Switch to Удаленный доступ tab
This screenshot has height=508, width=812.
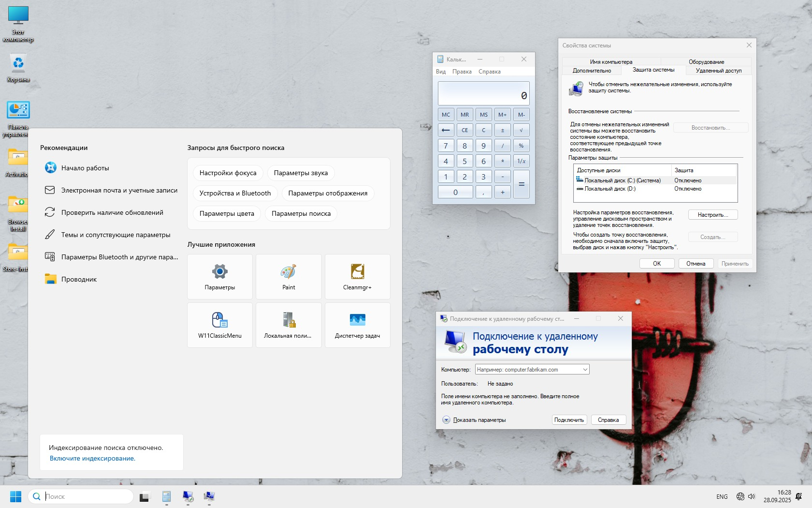[x=718, y=71]
